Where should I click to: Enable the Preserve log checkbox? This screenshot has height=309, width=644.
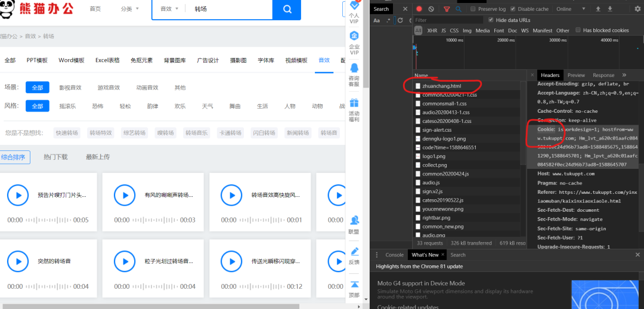[473, 9]
